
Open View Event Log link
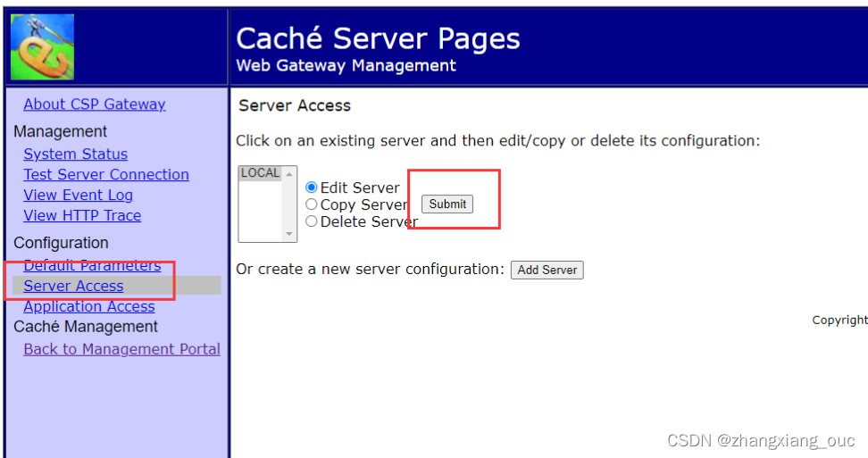pyautogui.click(x=78, y=195)
